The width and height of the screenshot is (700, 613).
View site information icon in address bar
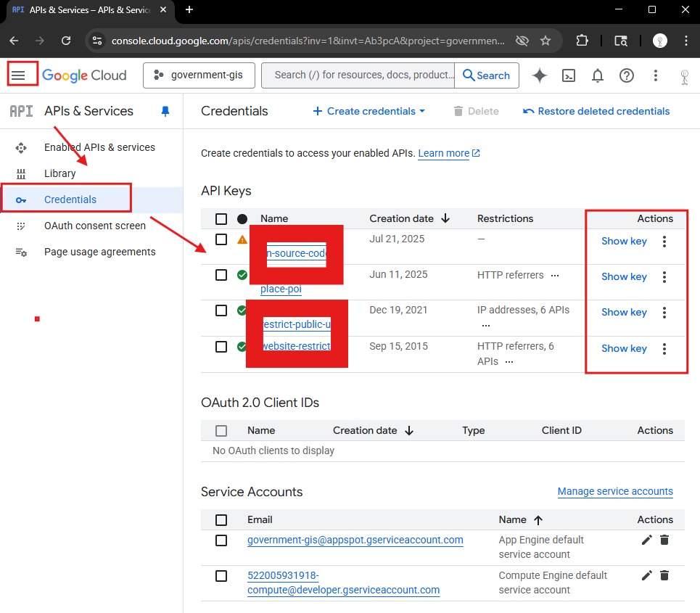97,41
